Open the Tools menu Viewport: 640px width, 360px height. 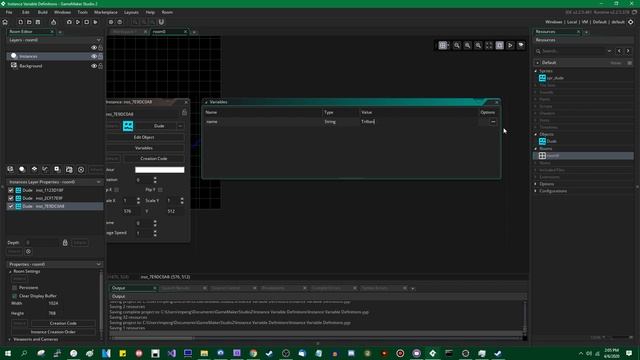click(x=82, y=12)
